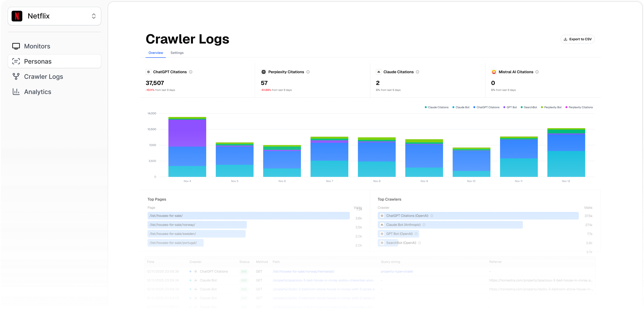Click Export to CSV button
644x333 pixels.
click(578, 39)
